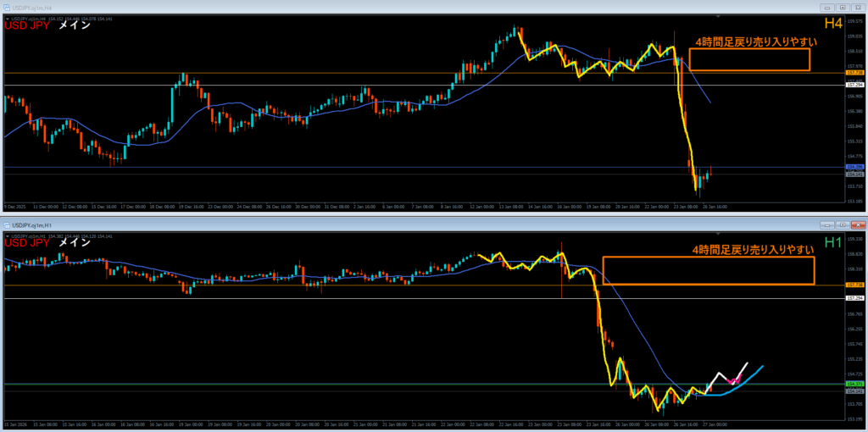Image resolution: width=868 pixels, height=432 pixels.
Task: Click the white 157.294 price label on H1 chart
Action: (x=855, y=298)
